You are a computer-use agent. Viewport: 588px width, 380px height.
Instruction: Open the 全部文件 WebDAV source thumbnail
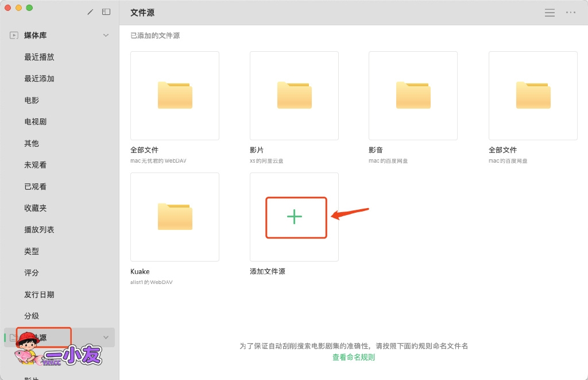pyautogui.click(x=175, y=95)
